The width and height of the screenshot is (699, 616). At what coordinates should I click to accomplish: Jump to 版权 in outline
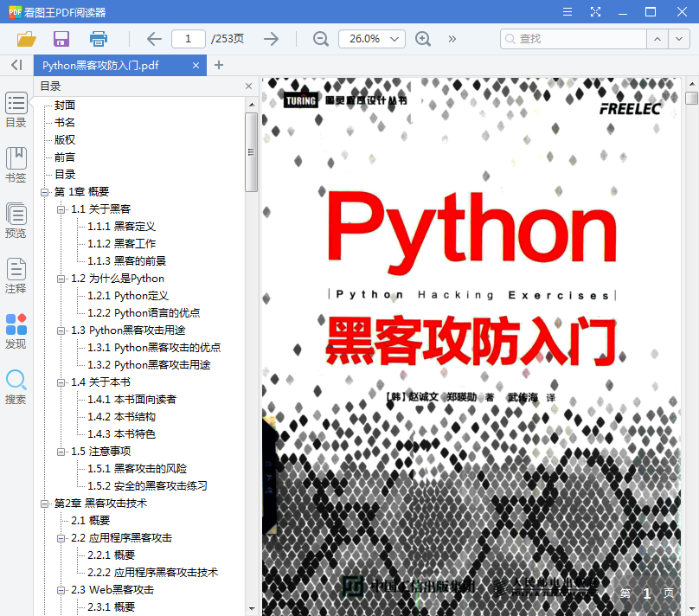(x=65, y=140)
